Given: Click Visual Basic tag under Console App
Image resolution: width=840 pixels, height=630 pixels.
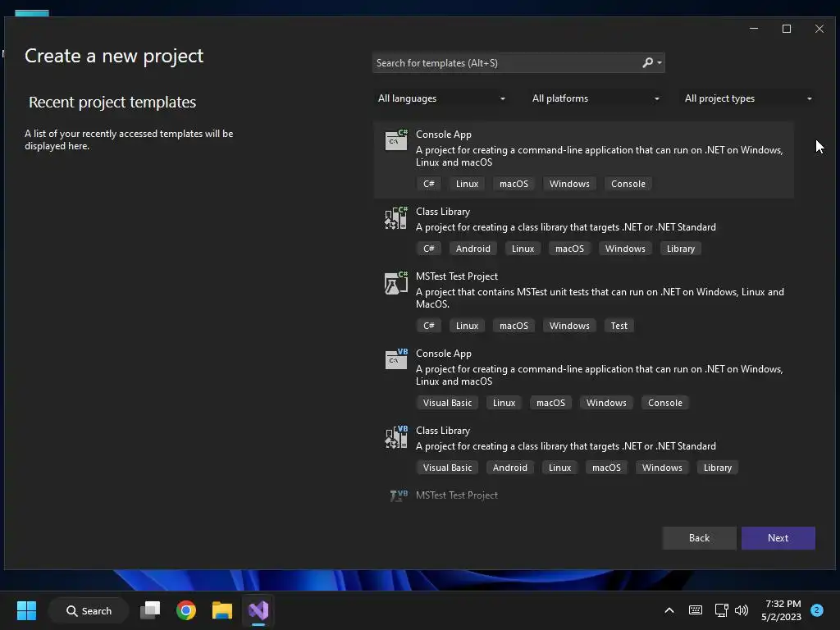Looking at the screenshot, I should tap(447, 403).
